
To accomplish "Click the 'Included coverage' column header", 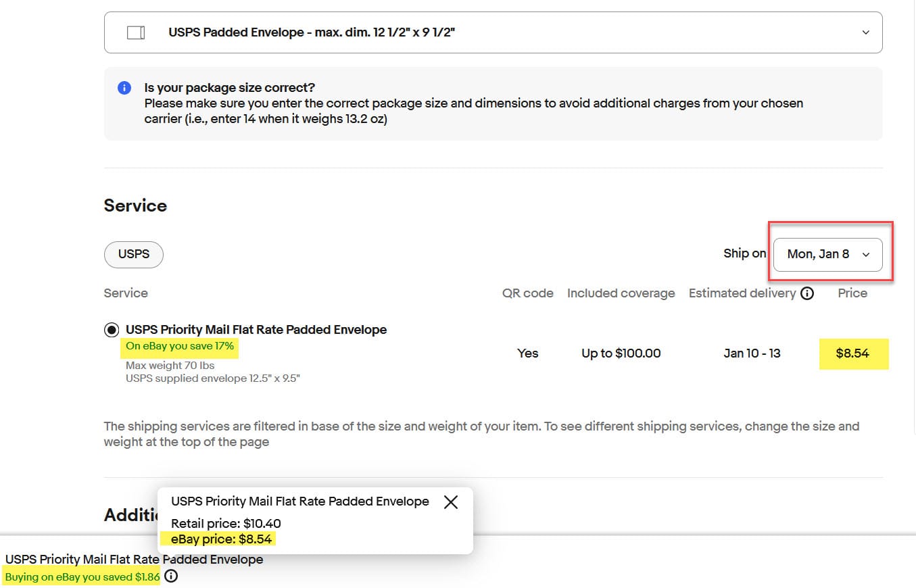I will coord(621,293).
